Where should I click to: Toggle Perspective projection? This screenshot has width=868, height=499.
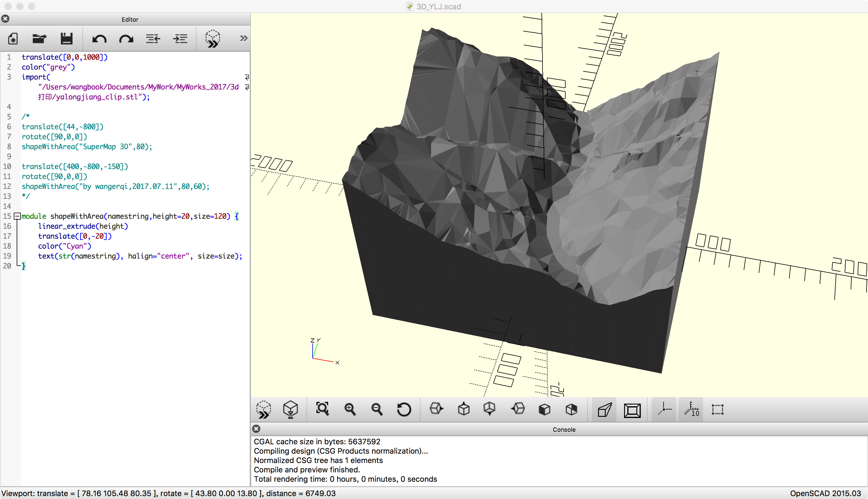pos(604,410)
